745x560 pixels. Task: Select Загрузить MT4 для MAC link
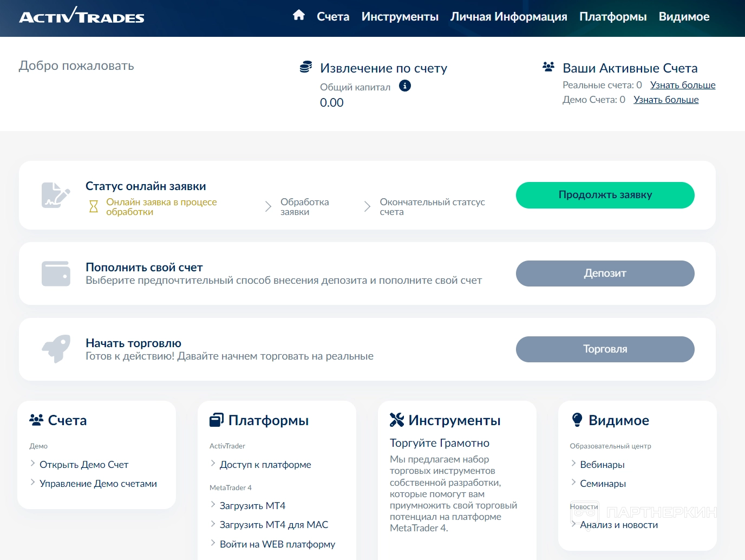click(273, 525)
